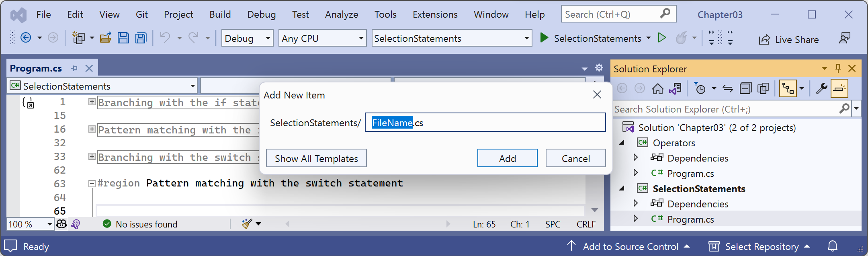
Task: Click the Navigate Backward toolbar icon
Action: click(x=26, y=38)
